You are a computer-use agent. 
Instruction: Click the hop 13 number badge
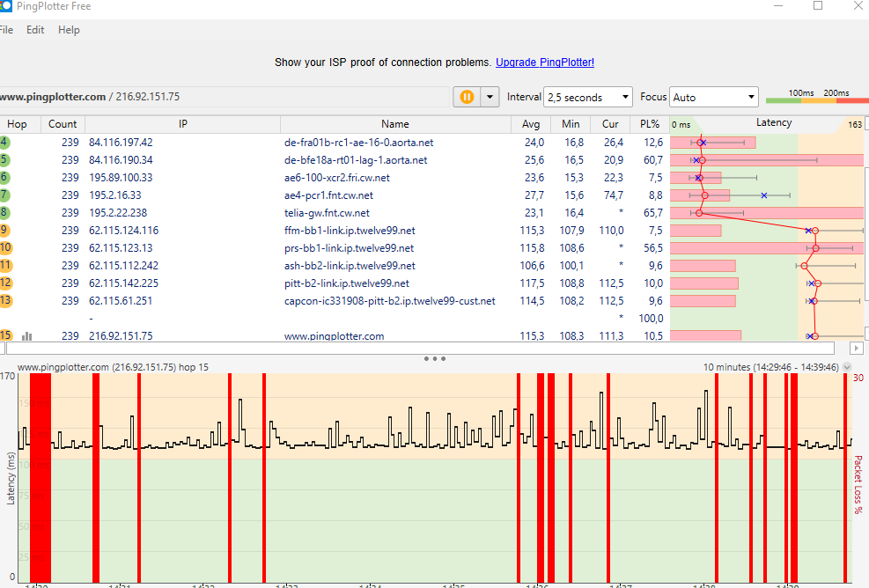pyautogui.click(x=5, y=301)
